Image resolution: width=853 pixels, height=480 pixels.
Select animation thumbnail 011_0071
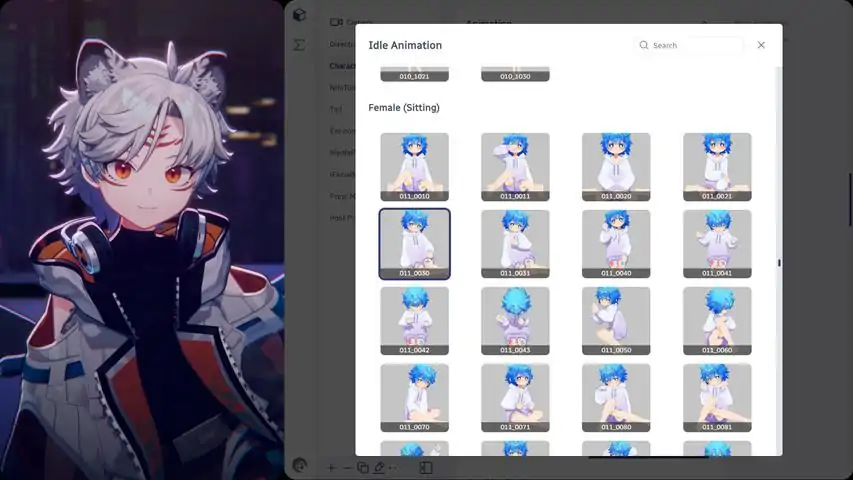point(515,398)
